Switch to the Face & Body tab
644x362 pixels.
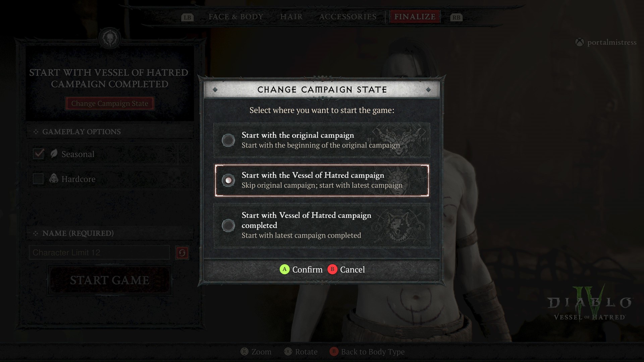236,16
